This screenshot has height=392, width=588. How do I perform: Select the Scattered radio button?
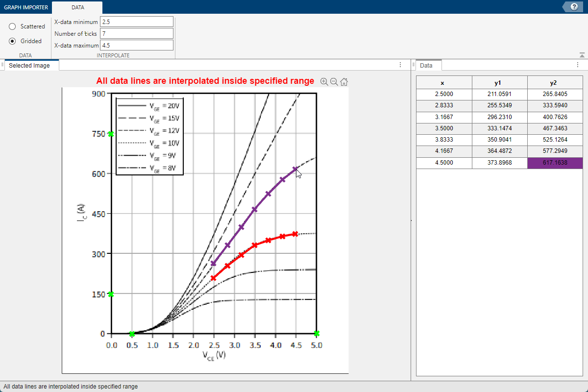pyautogui.click(x=13, y=26)
